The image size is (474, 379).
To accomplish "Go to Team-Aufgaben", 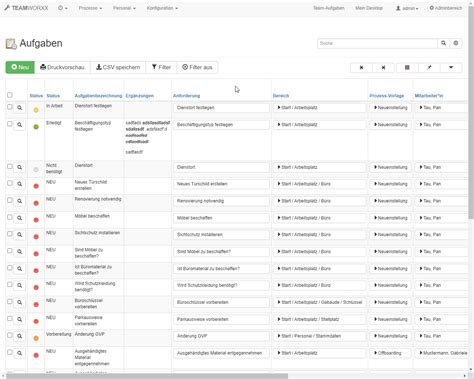I will tap(328, 8).
